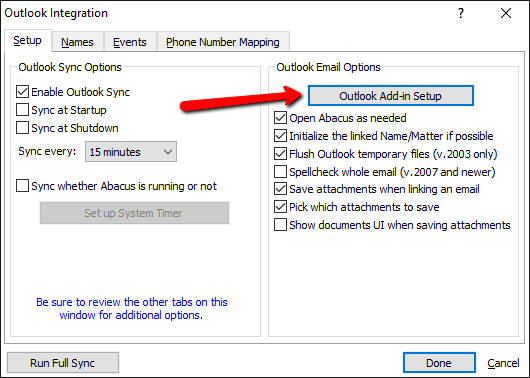Open the Phone Number Mapping tab

click(223, 42)
